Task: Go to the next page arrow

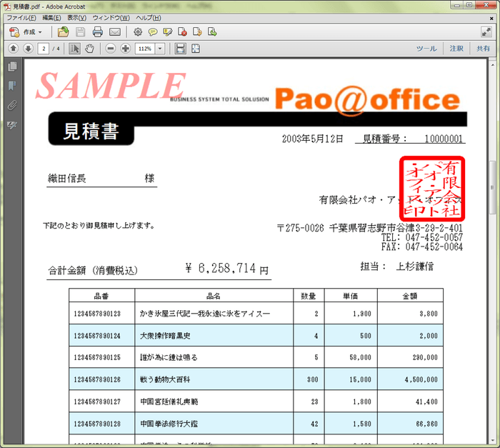Action: (28, 49)
